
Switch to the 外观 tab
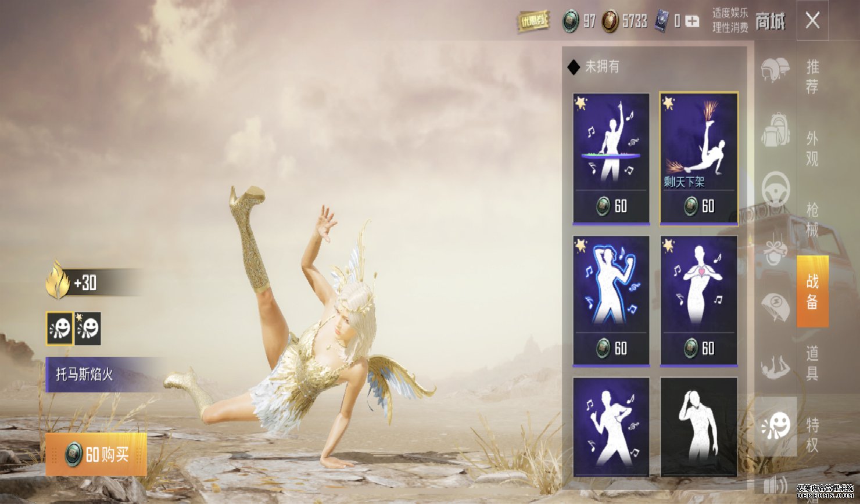coord(812,149)
